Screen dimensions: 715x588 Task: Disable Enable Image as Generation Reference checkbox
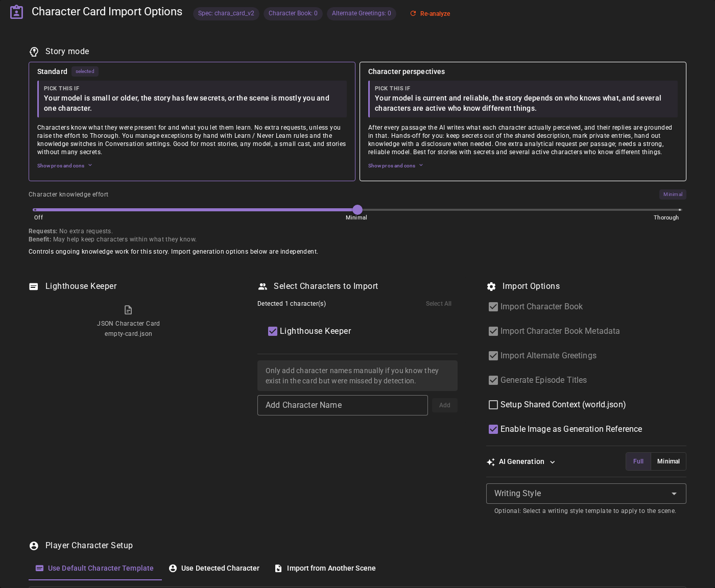pyautogui.click(x=493, y=429)
